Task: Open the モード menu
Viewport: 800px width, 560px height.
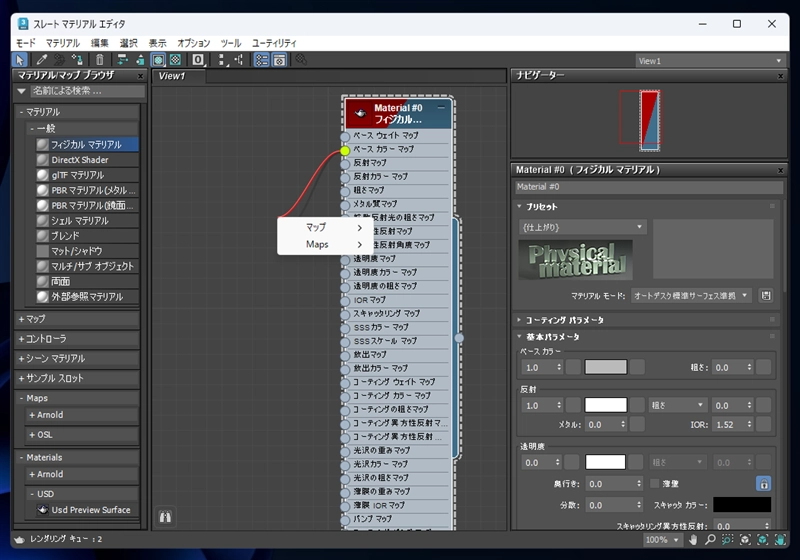Action: pos(26,43)
